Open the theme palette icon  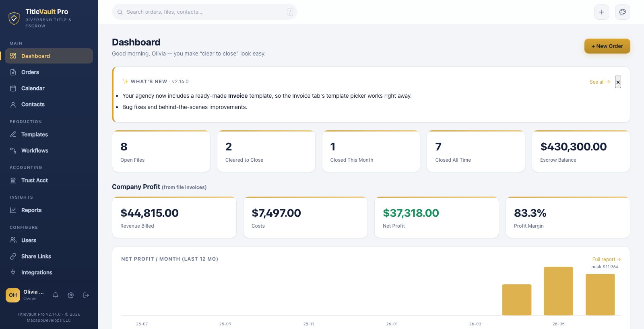[623, 12]
